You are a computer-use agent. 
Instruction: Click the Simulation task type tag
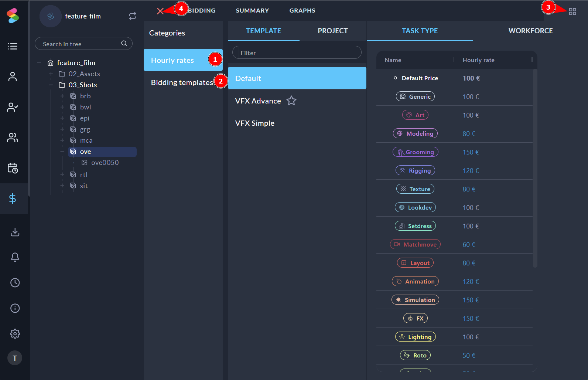(415, 300)
